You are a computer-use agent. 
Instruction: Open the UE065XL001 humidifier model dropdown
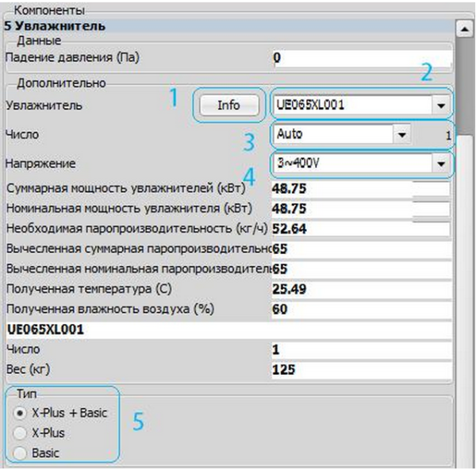(x=439, y=105)
